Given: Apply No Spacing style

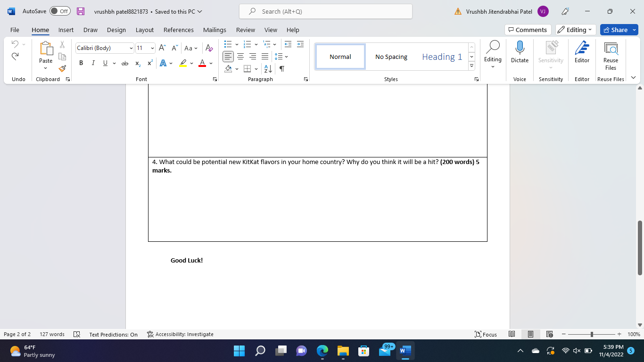Looking at the screenshot, I should coord(391,57).
